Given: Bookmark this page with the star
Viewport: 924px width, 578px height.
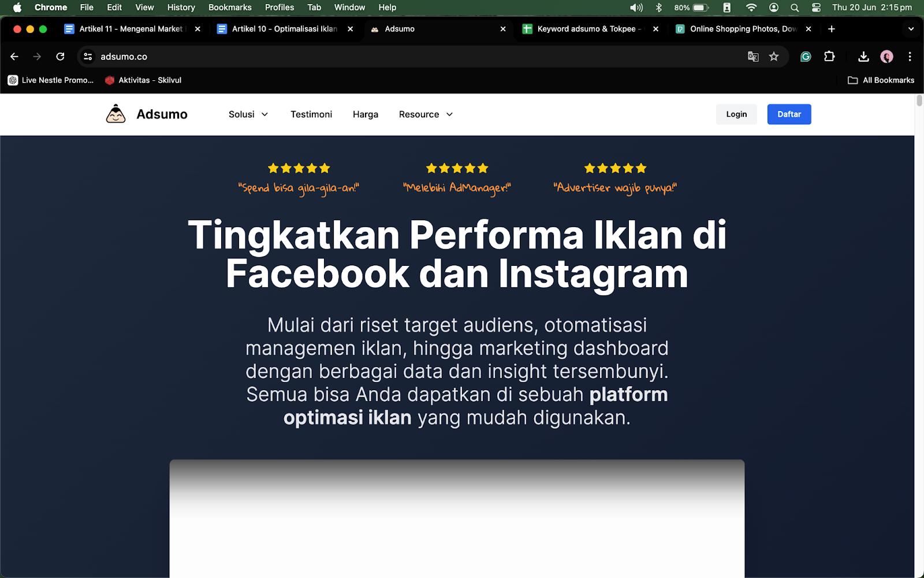Looking at the screenshot, I should (x=774, y=57).
